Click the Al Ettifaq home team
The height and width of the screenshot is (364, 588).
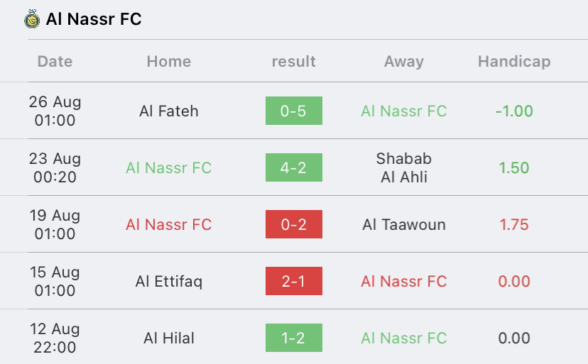pos(169,282)
